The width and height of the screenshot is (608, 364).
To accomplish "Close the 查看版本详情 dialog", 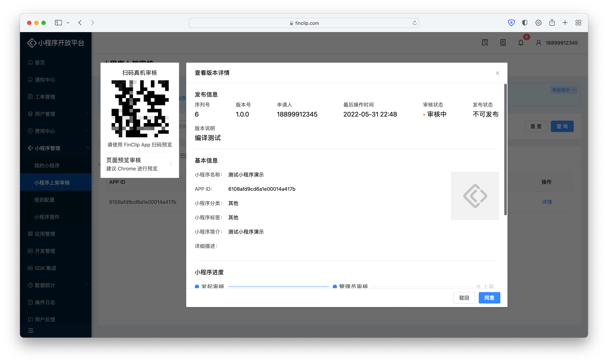I will point(497,73).
